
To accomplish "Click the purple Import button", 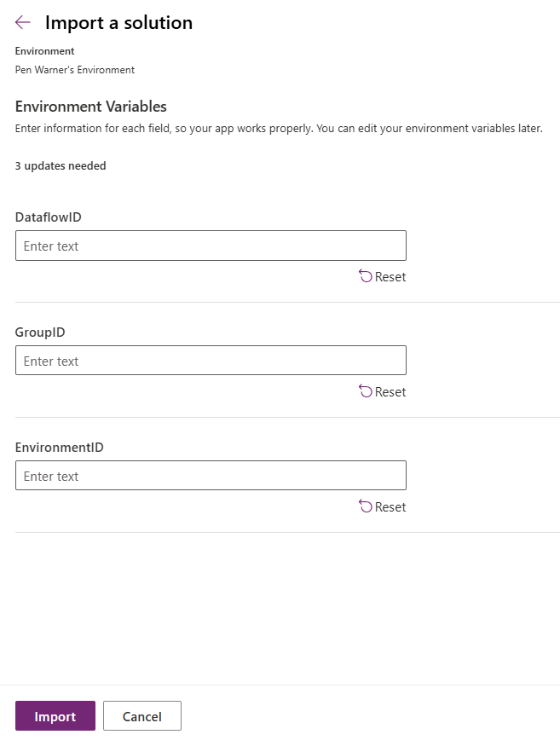I will coord(55,715).
